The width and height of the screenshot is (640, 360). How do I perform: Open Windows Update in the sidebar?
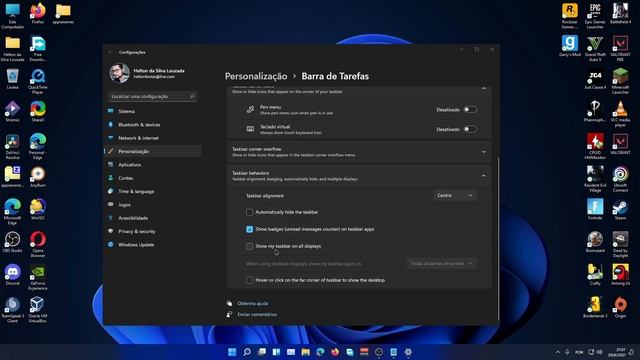point(153,244)
